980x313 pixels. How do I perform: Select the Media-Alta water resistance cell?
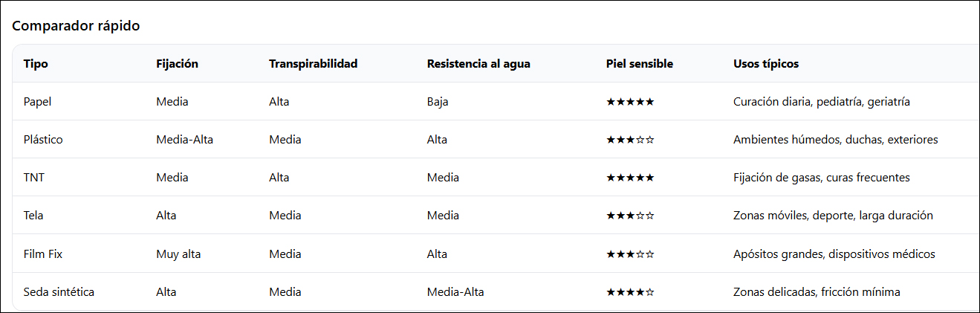pyautogui.click(x=455, y=292)
